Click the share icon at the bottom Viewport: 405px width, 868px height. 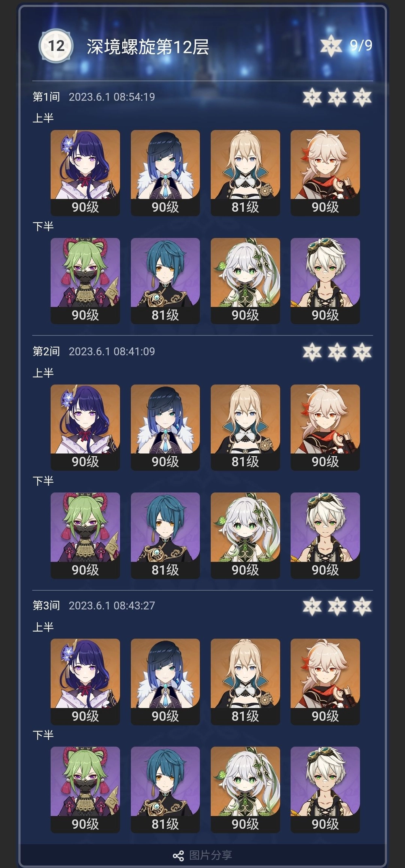click(178, 855)
